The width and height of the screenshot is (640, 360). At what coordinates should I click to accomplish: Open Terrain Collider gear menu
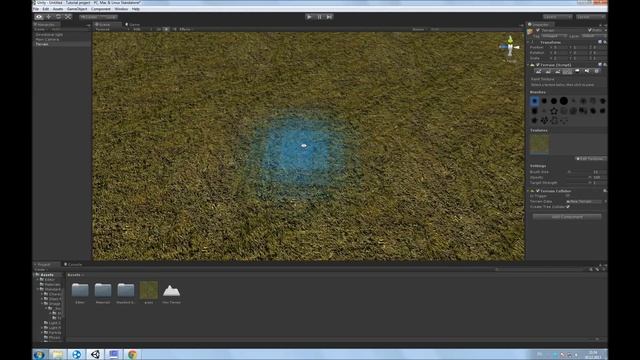[604, 191]
